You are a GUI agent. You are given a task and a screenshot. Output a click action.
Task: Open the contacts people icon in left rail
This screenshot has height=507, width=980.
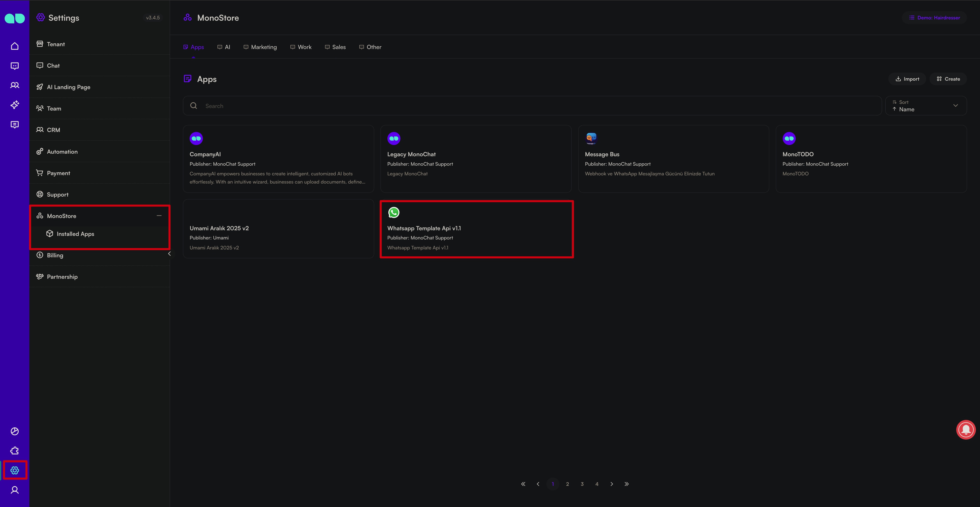(x=15, y=85)
